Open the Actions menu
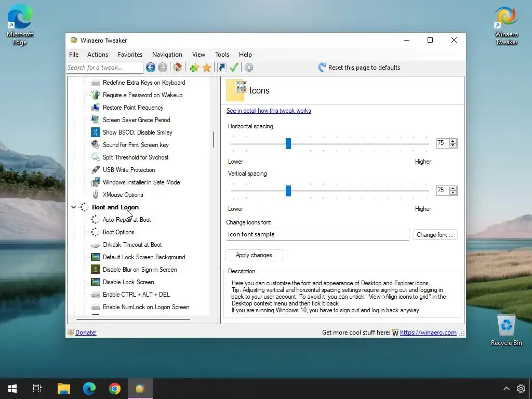This screenshot has width=532, height=399. tap(98, 54)
